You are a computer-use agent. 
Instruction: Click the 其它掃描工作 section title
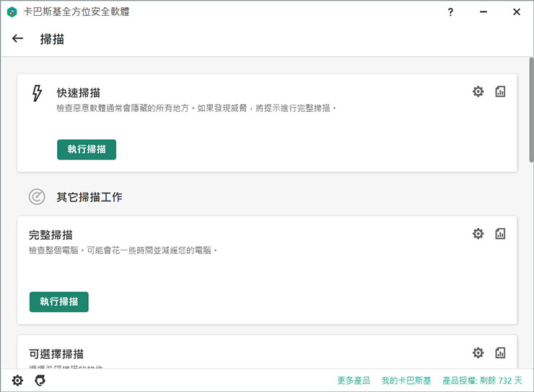tap(89, 197)
